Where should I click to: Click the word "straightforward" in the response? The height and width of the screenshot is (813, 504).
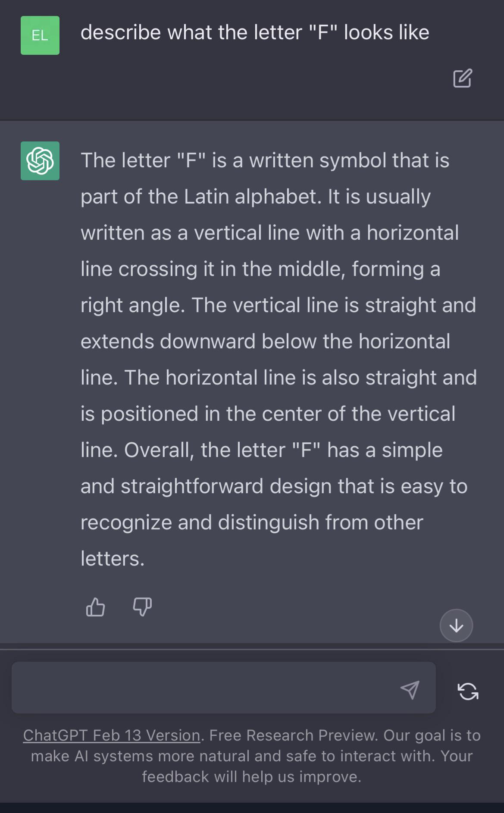tap(192, 486)
